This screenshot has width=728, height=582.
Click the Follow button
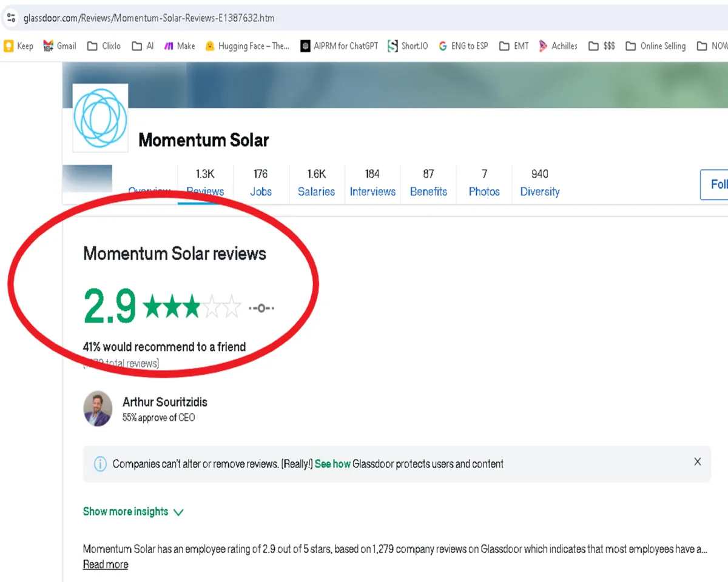click(714, 184)
